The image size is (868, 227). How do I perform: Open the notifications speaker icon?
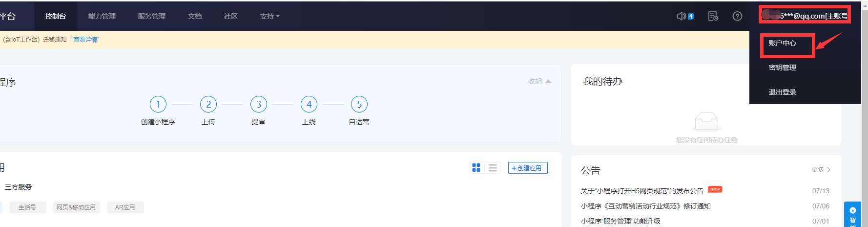tap(682, 16)
